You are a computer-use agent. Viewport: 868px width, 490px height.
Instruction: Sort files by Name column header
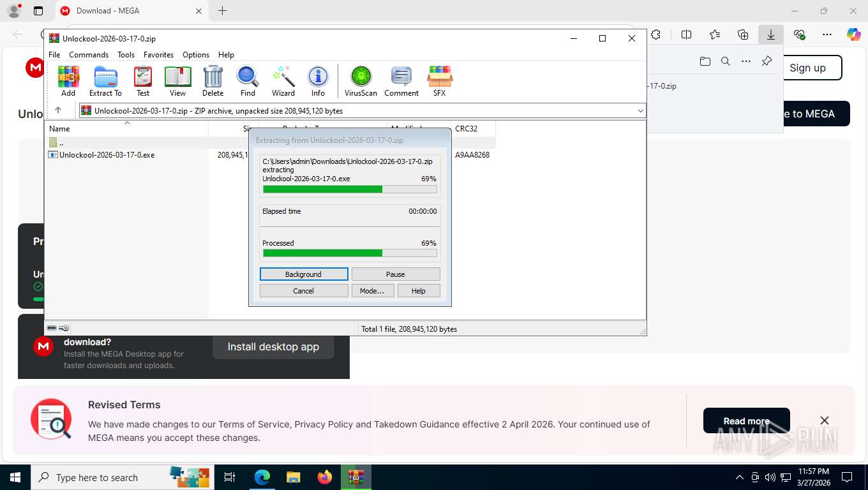click(x=128, y=128)
